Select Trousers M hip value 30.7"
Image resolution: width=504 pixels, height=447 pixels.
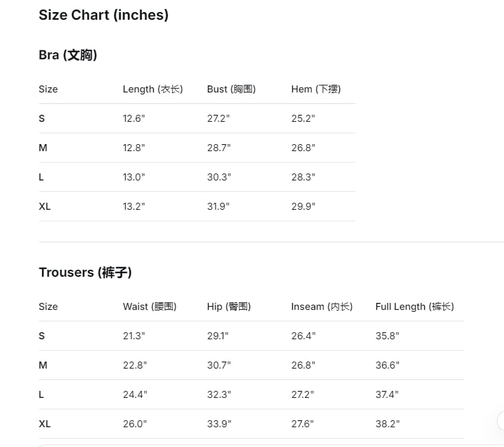point(219,365)
